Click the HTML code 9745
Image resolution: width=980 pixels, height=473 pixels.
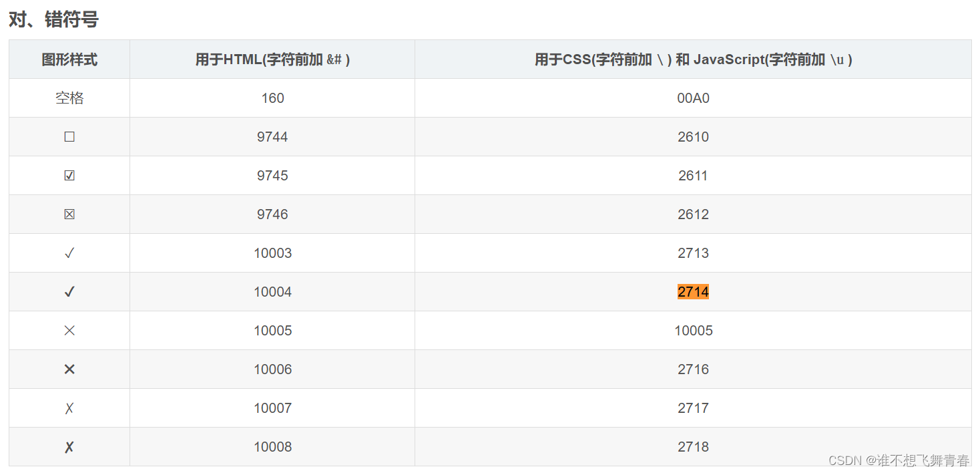(x=272, y=176)
